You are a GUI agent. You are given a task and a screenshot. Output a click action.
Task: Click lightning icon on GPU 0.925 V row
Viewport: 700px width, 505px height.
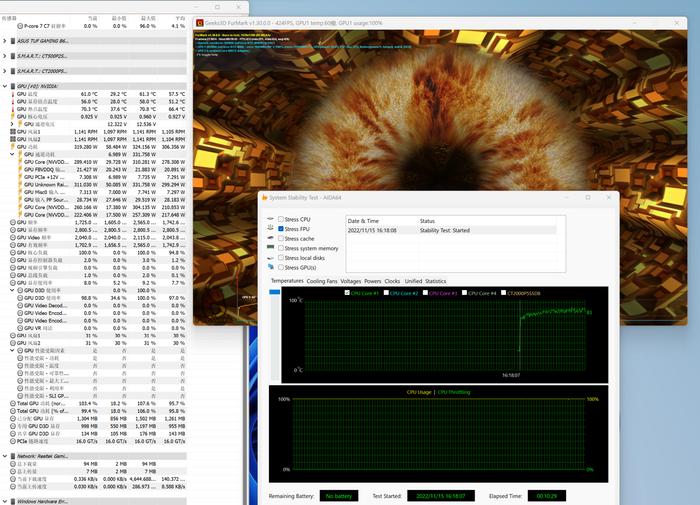(12, 117)
